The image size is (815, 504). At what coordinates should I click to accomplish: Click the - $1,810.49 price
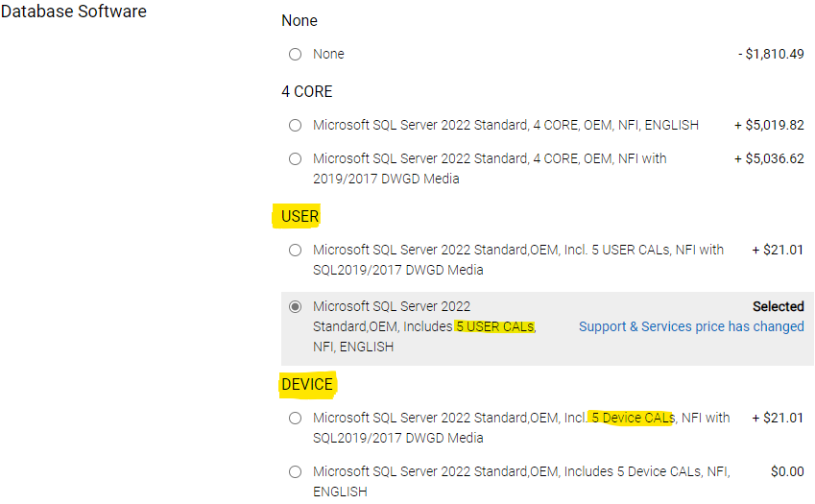(771, 55)
